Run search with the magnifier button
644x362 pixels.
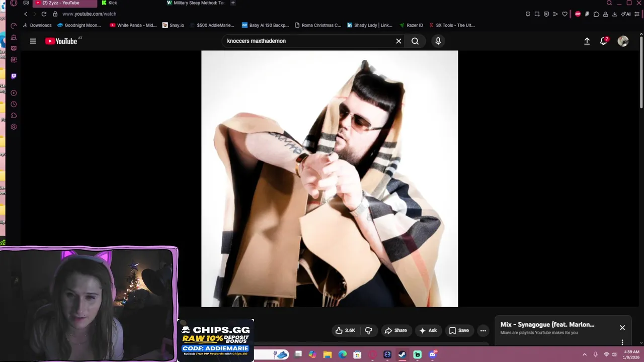[x=415, y=41]
